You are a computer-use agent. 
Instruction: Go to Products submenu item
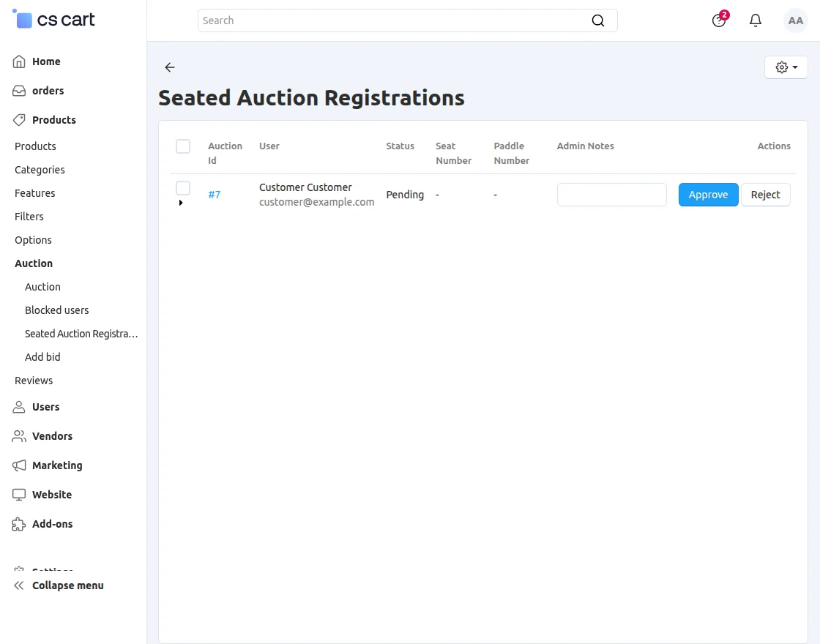point(35,146)
